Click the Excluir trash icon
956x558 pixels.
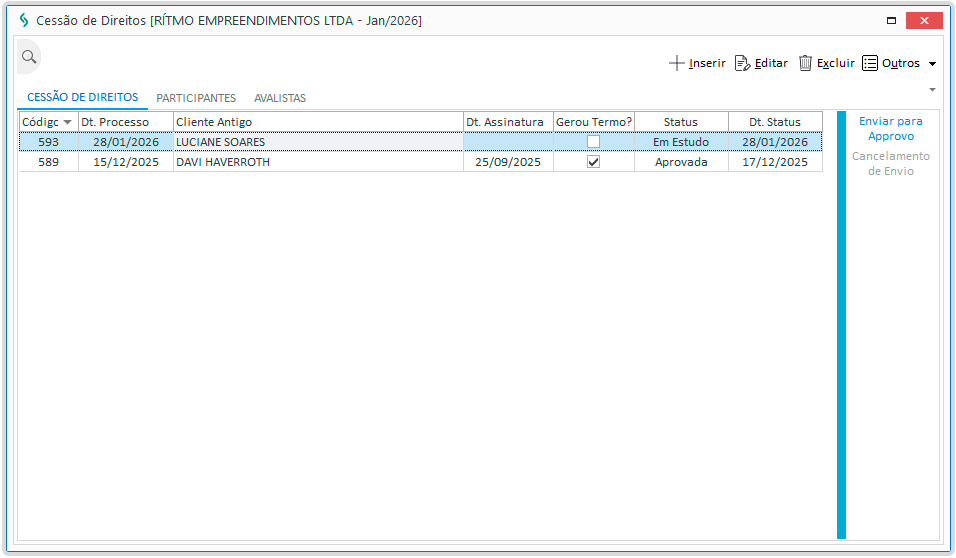(x=805, y=63)
